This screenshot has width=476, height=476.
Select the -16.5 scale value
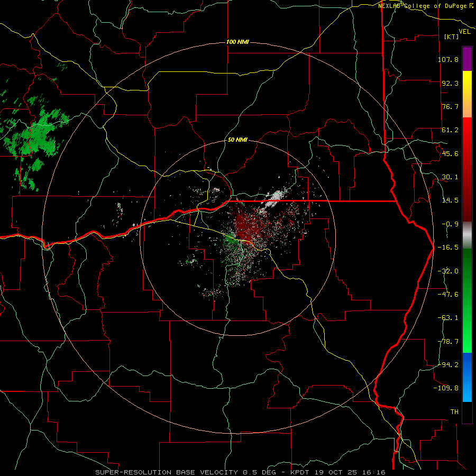(448, 248)
